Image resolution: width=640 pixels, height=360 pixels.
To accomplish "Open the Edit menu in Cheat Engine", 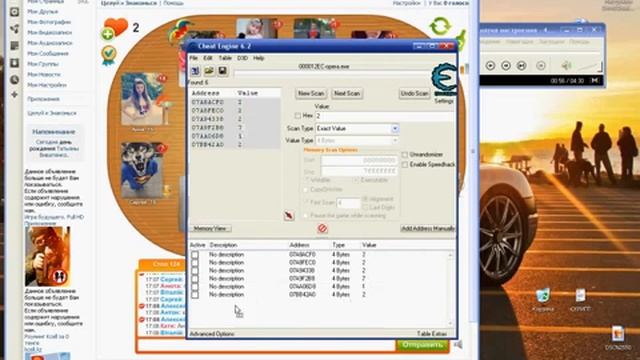I will [208, 58].
